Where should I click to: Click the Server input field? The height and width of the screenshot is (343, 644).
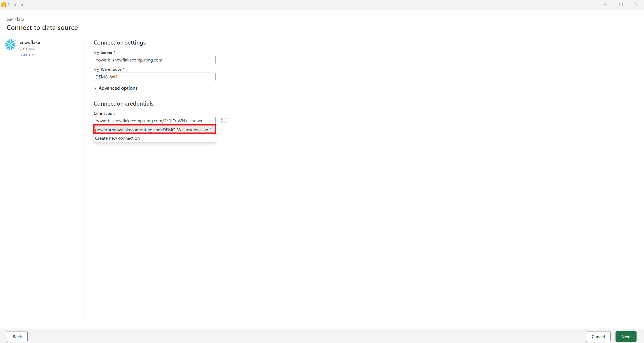coord(155,60)
